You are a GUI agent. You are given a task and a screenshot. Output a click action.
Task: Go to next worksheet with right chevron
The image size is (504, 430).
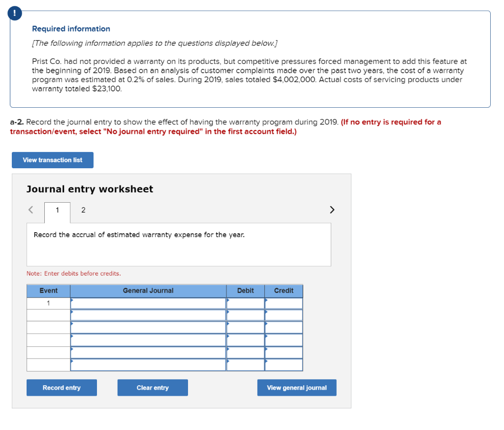point(332,210)
